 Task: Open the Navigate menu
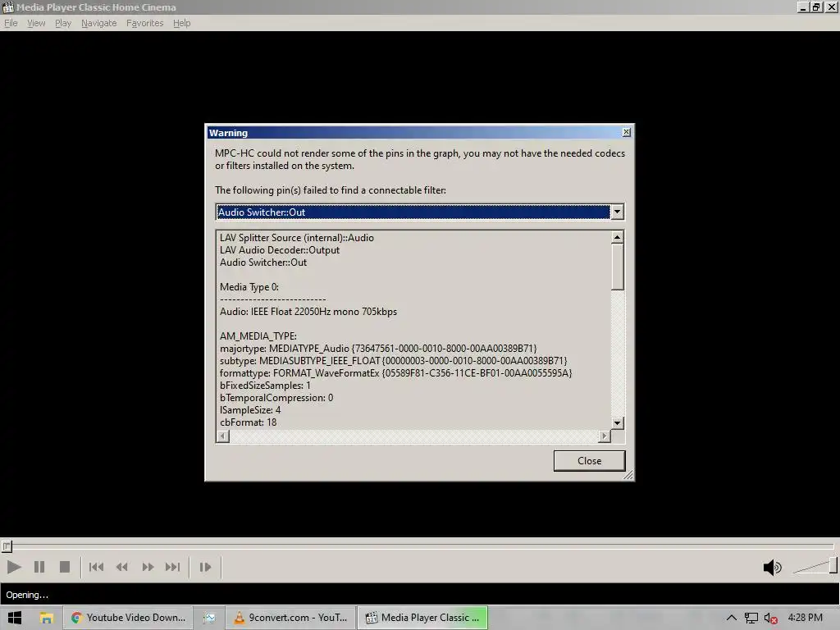(x=98, y=23)
